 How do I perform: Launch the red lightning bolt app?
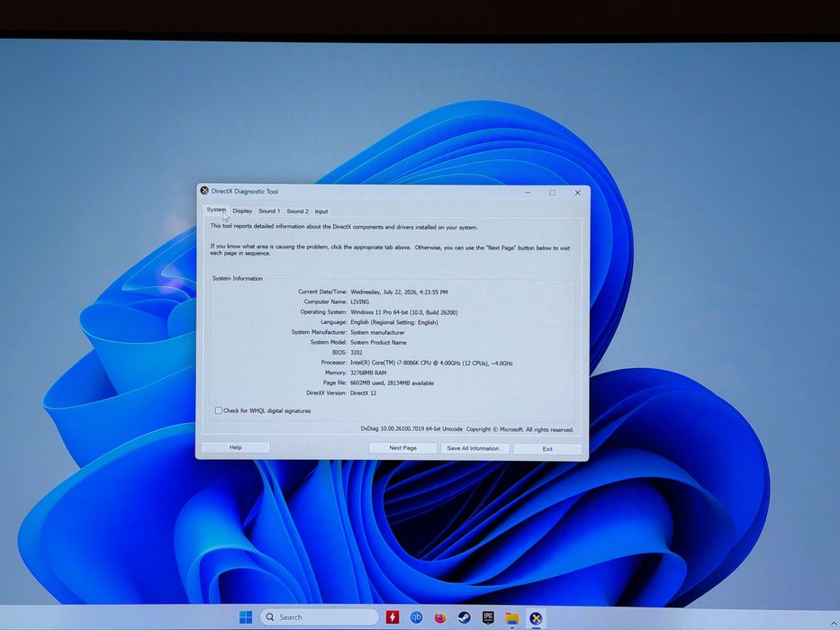click(393, 617)
